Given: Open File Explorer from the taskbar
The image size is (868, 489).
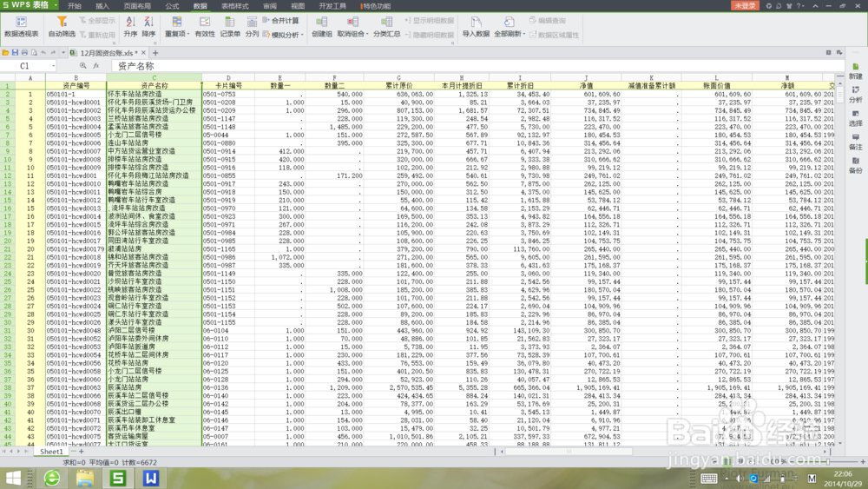Looking at the screenshot, I should pos(85,478).
